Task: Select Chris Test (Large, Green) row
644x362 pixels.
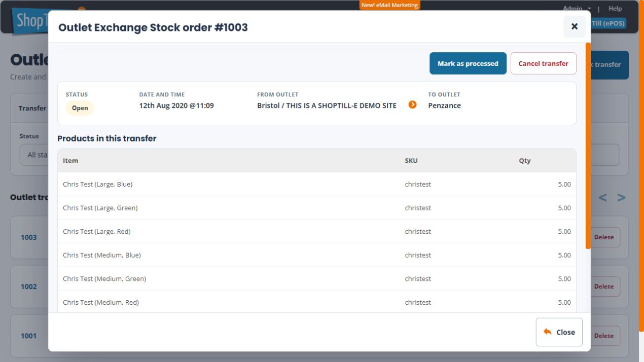Action: pos(316,208)
